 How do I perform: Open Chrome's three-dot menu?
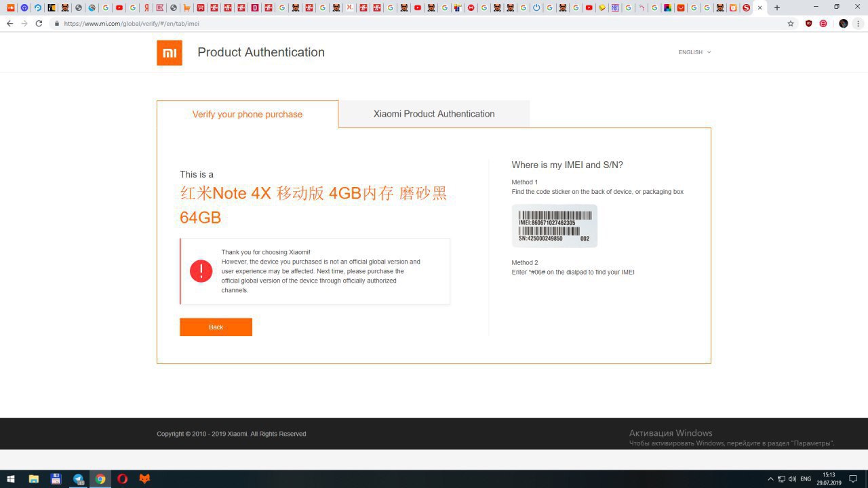[x=859, y=23]
